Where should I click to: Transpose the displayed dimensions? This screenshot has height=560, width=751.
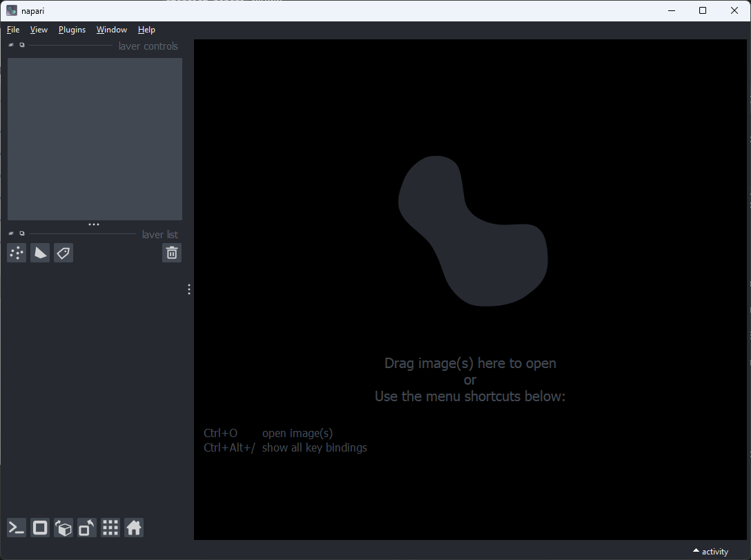tap(87, 528)
